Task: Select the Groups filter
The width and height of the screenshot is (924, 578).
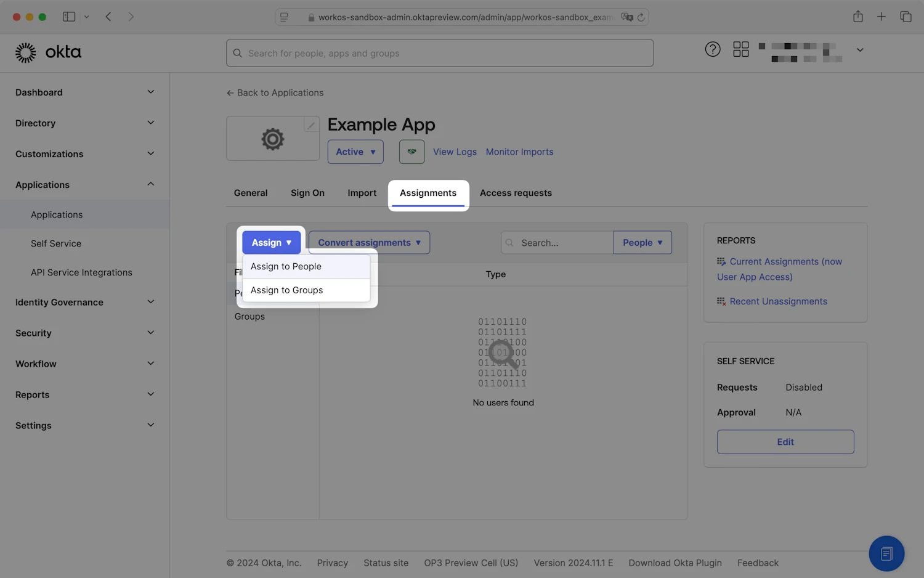Action: 249,317
